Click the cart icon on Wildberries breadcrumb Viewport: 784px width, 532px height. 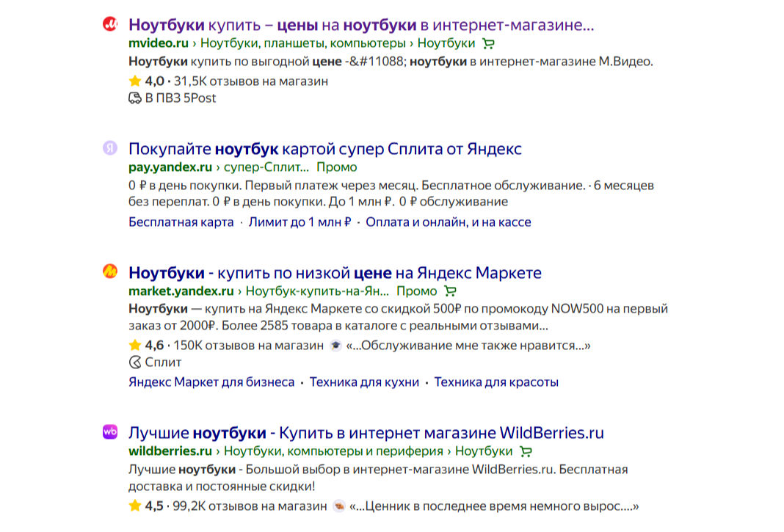click(x=526, y=451)
